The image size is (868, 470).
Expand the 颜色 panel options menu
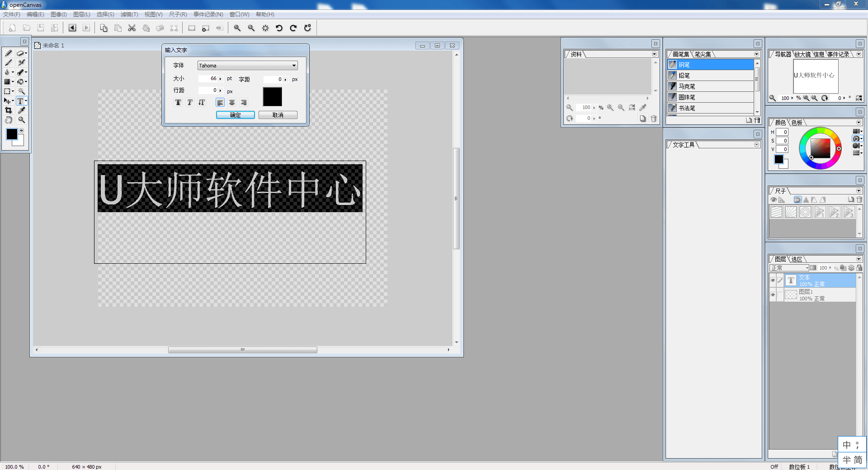coord(859,123)
